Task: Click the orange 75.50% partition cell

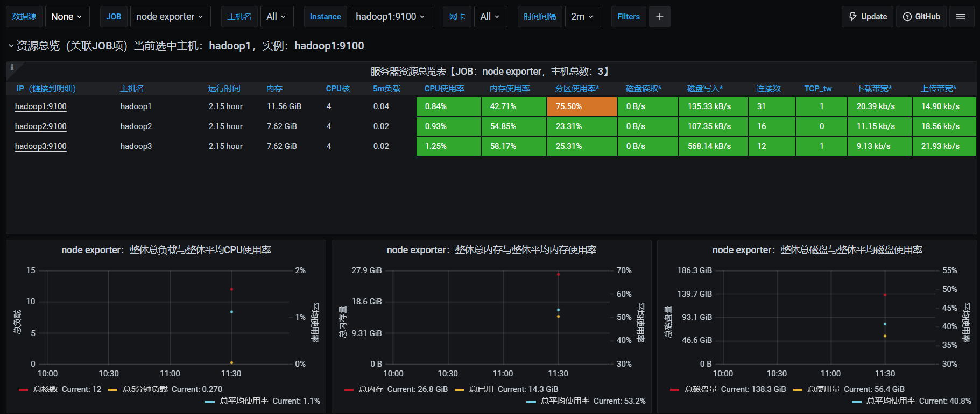Action: pos(582,106)
